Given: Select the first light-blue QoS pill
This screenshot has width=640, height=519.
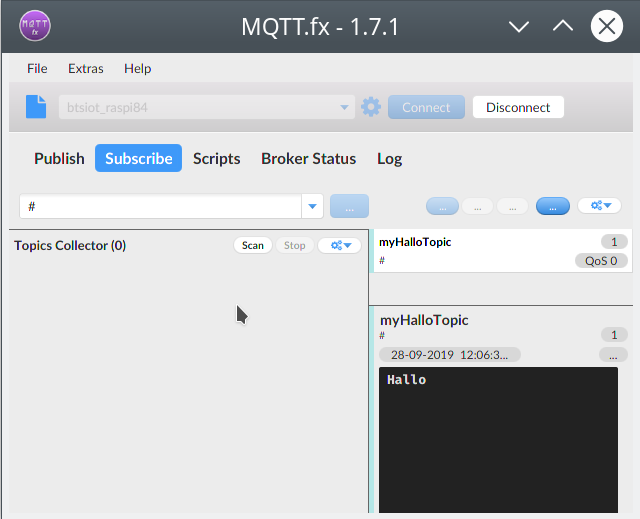Looking at the screenshot, I should tap(442, 206).
